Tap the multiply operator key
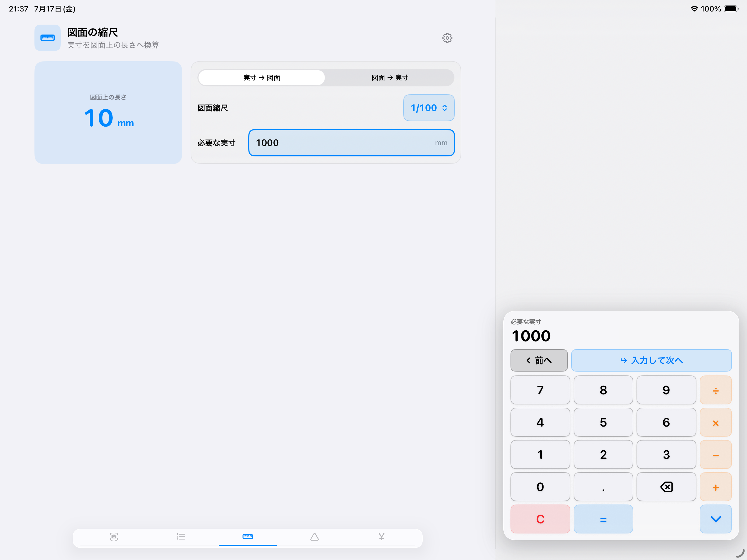 click(x=716, y=422)
